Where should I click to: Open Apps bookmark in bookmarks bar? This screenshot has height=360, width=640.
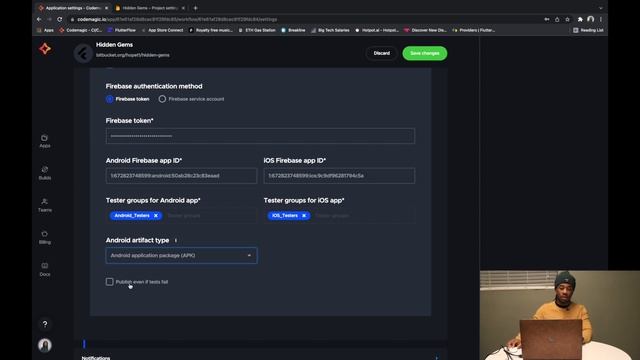click(45, 30)
